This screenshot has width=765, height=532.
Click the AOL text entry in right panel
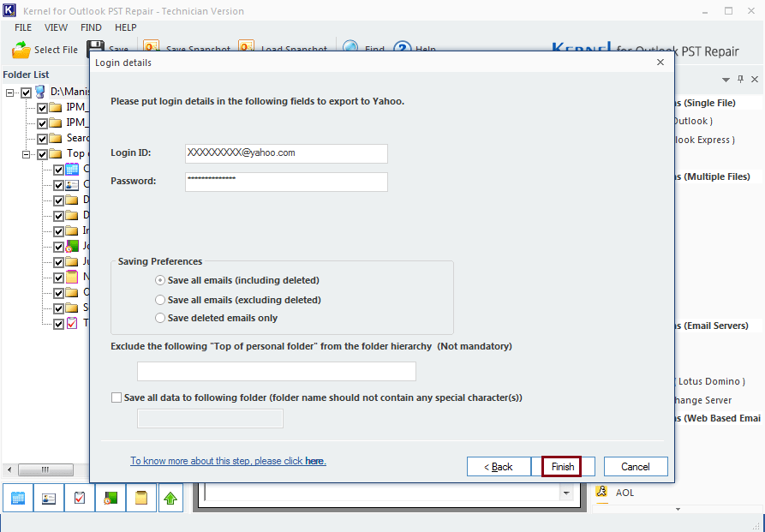[625, 493]
